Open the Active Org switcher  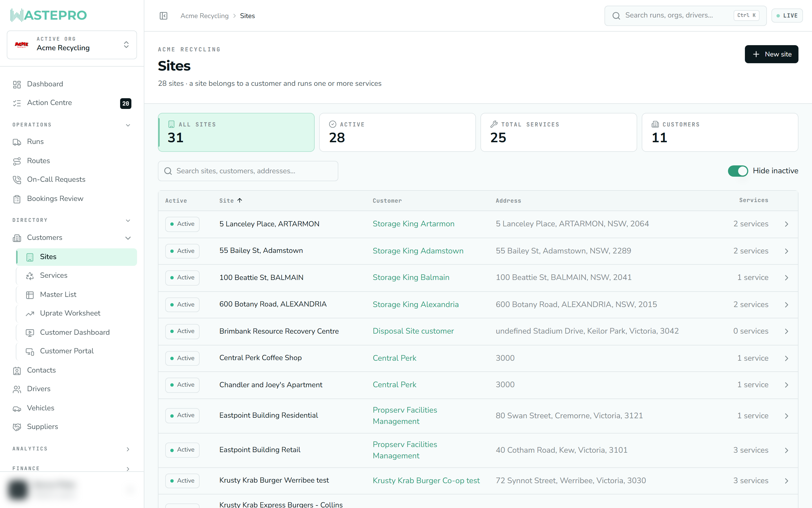pyautogui.click(x=72, y=45)
